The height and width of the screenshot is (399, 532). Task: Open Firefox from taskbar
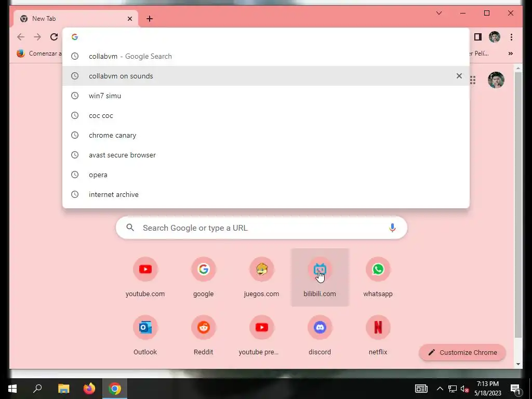(89, 389)
